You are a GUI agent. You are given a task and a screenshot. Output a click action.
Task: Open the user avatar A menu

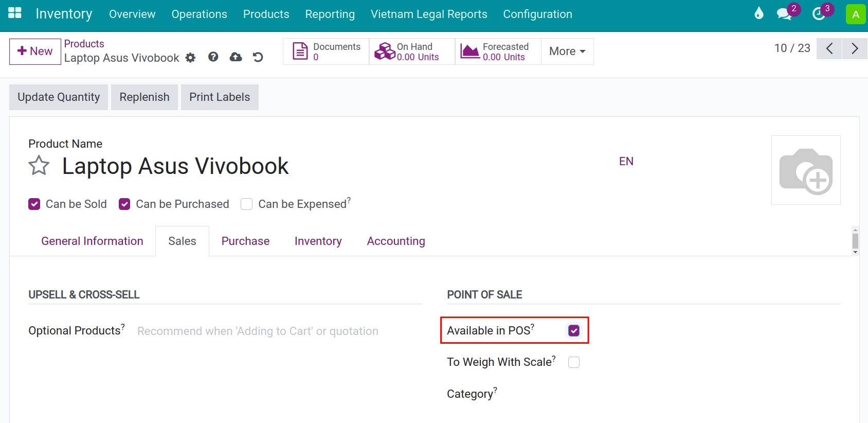856,14
